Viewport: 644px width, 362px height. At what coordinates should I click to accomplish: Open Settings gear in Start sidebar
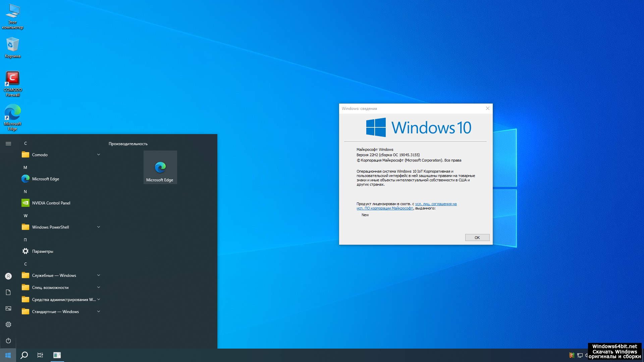[8, 324]
